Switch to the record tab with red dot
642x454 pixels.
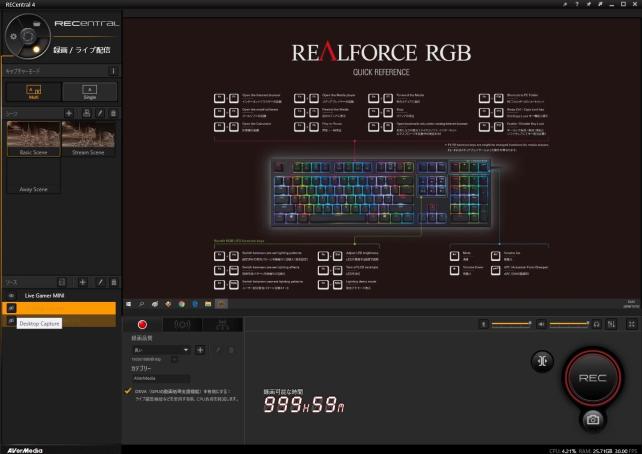coord(142,324)
